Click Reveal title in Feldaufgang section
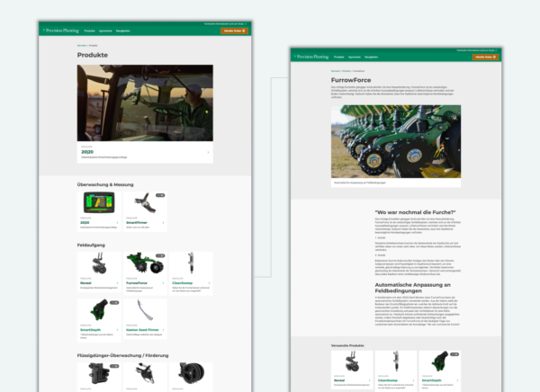Screen dimensions: 540x392 pos(85,283)
